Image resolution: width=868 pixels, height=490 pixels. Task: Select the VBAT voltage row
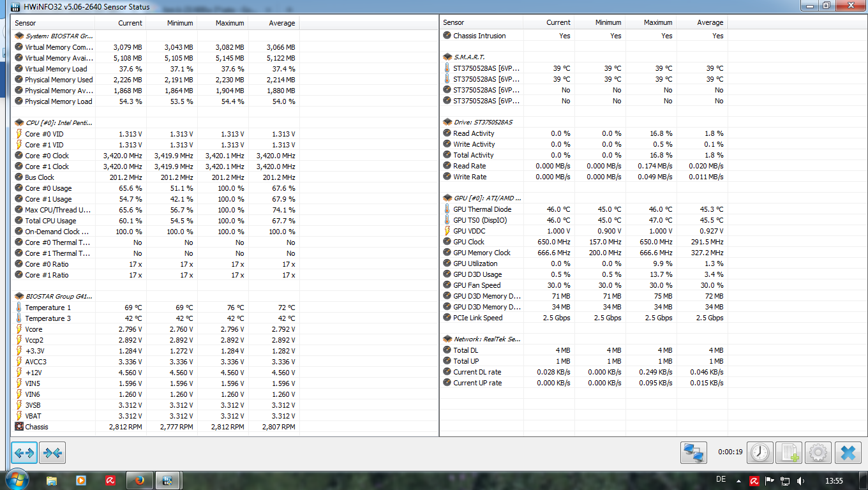click(155, 416)
